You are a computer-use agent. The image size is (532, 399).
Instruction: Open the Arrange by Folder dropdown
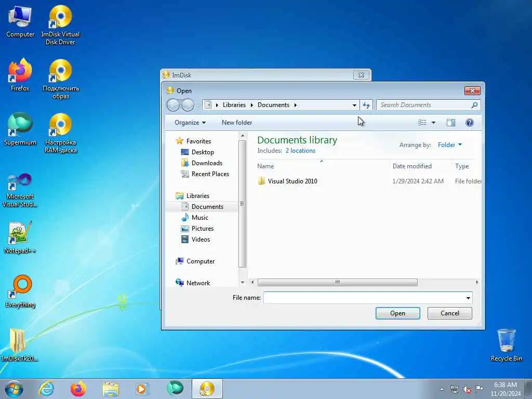(450, 145)
